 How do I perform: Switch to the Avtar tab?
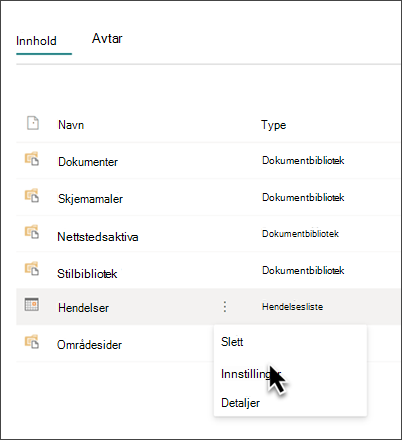(x=107, y=39)
